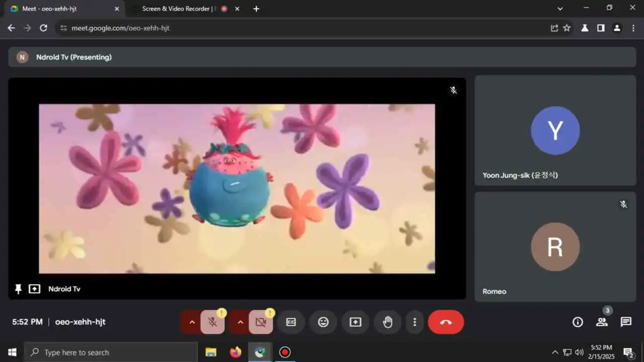Open network settings tray icon
Viewport: 644px width, 362px height.
(x=567, y=352)
